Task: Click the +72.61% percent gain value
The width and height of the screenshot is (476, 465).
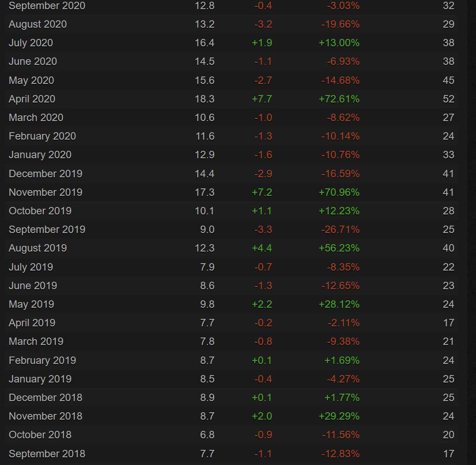Action: click(x=339, y=99)
